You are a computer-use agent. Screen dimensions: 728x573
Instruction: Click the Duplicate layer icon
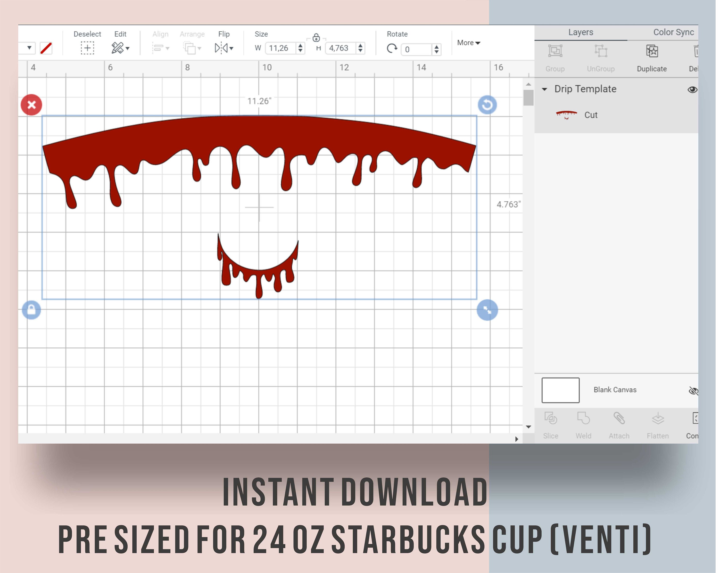tap(652, 51)
